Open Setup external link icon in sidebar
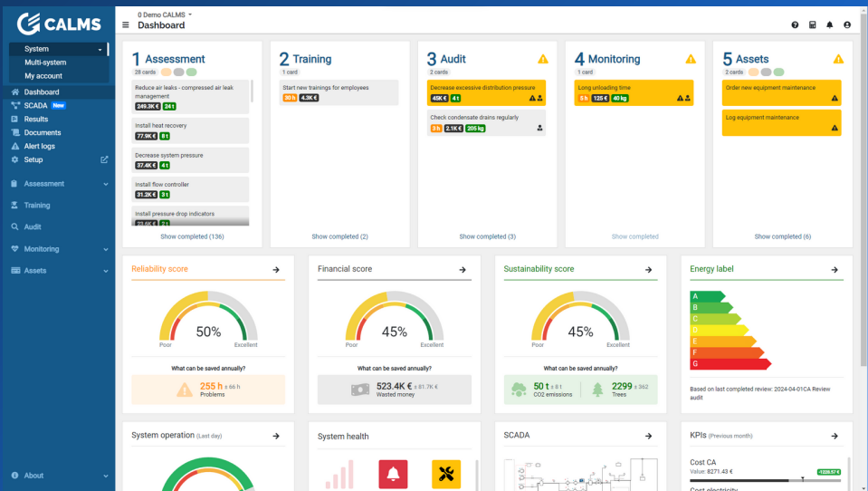This screenshot has width=868, height=491. click(104, 159)
